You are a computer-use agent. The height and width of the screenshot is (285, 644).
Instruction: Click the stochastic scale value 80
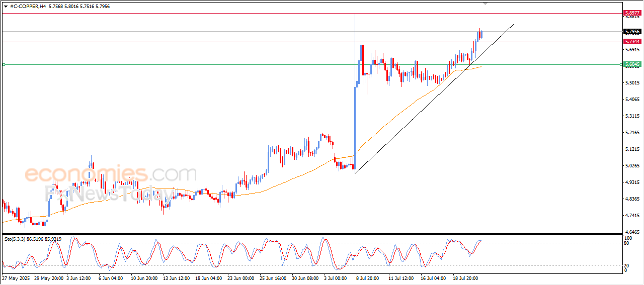[x=627, y=244]
